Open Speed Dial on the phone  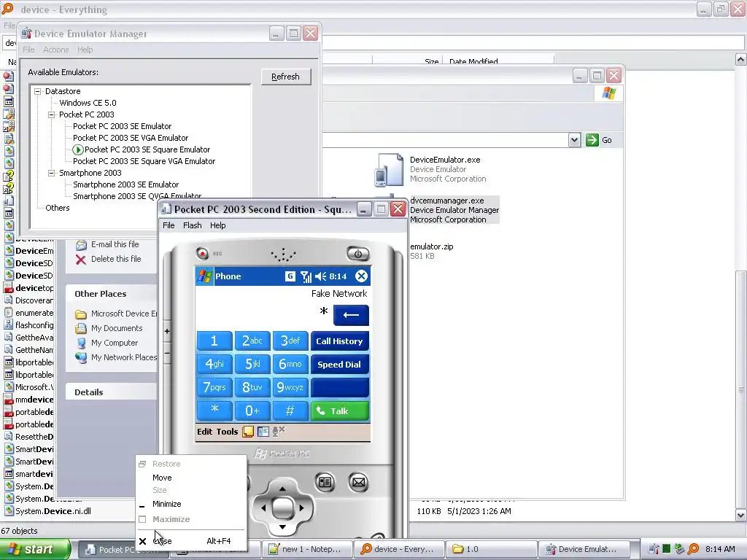coord(340,365)
